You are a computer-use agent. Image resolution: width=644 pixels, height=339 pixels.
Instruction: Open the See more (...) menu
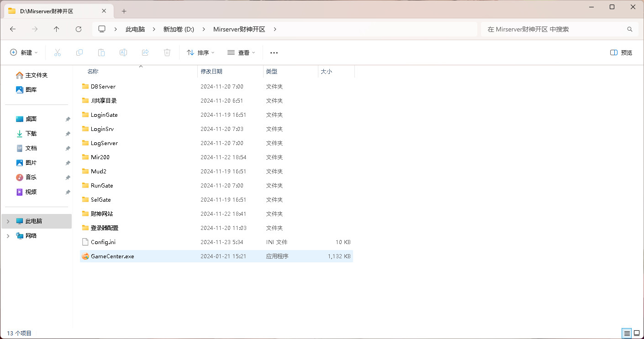click(x=274, y=52)
